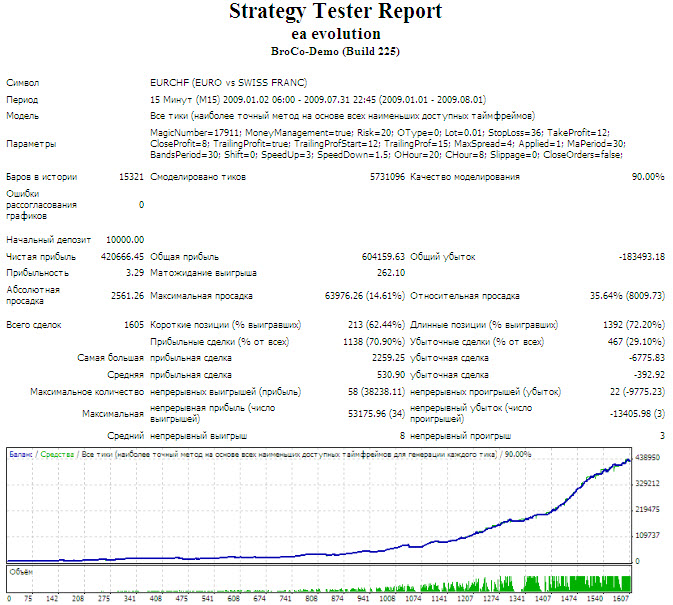Image resolution: width=673 pixels, height=605 pixels.
Task: Click the 'Параметры' row label
Action: coord(31,144)
